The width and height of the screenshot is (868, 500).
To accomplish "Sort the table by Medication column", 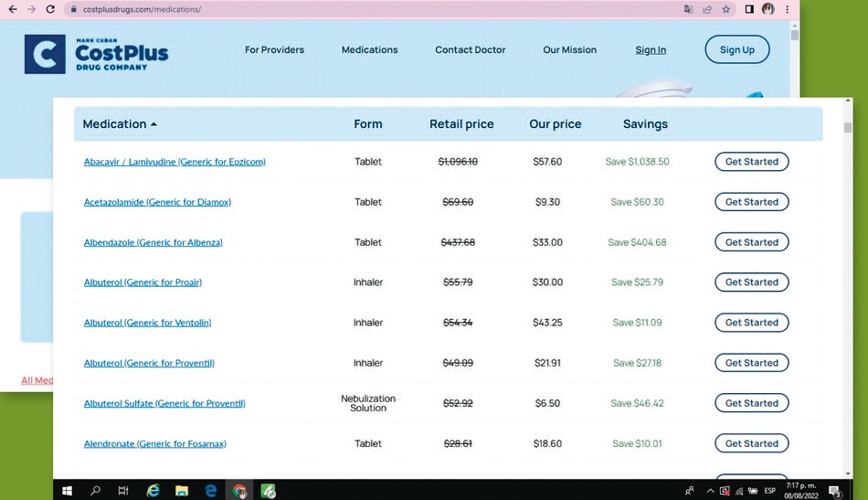I will click(120, 124).
